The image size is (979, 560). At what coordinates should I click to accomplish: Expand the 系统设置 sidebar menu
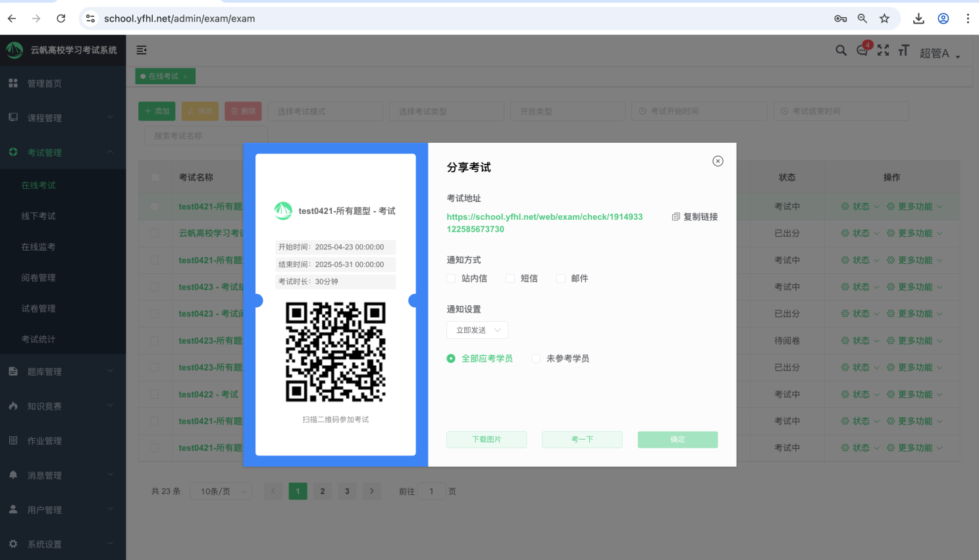click(63, 544)
